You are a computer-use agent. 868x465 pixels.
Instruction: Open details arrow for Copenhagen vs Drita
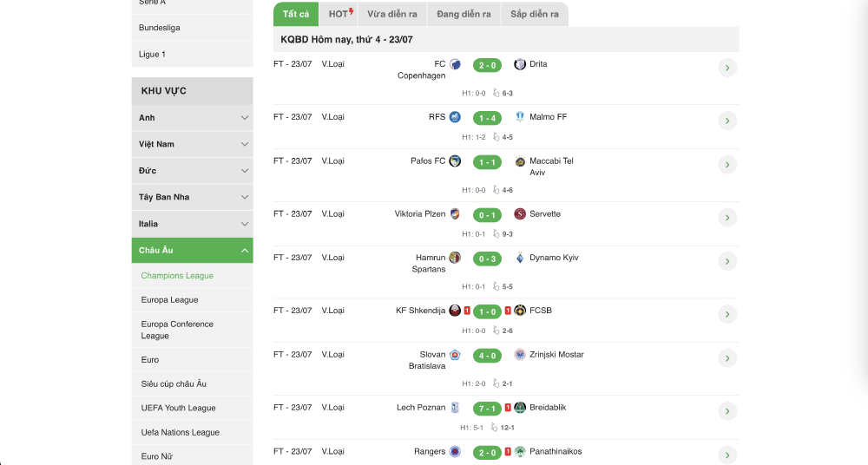pos(727,68)
